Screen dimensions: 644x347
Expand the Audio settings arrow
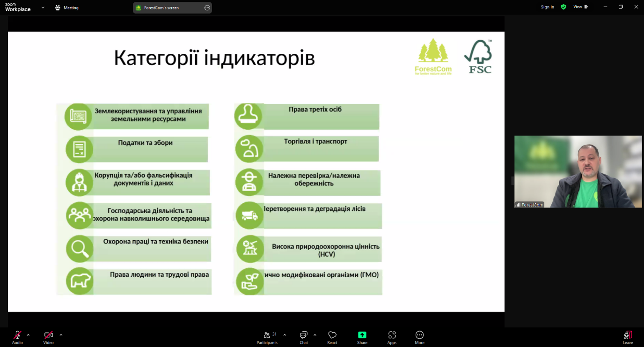click(x=28, y=335)
